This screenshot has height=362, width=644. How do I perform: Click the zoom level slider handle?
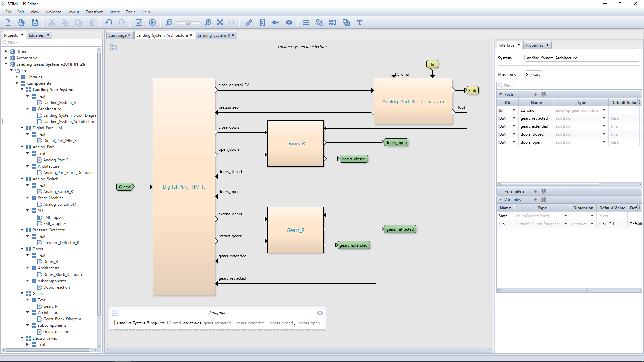pyautogui.click(x=189, y=22)
